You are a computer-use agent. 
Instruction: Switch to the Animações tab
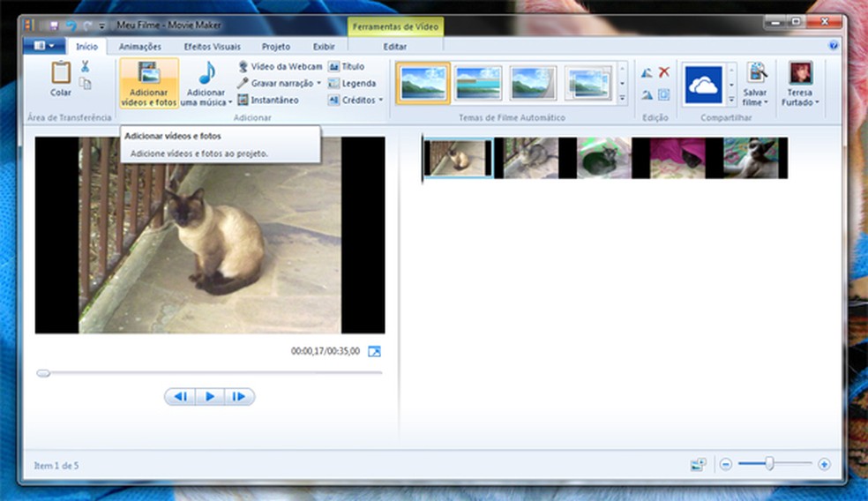pyautogui.click(x=140, y=47)
